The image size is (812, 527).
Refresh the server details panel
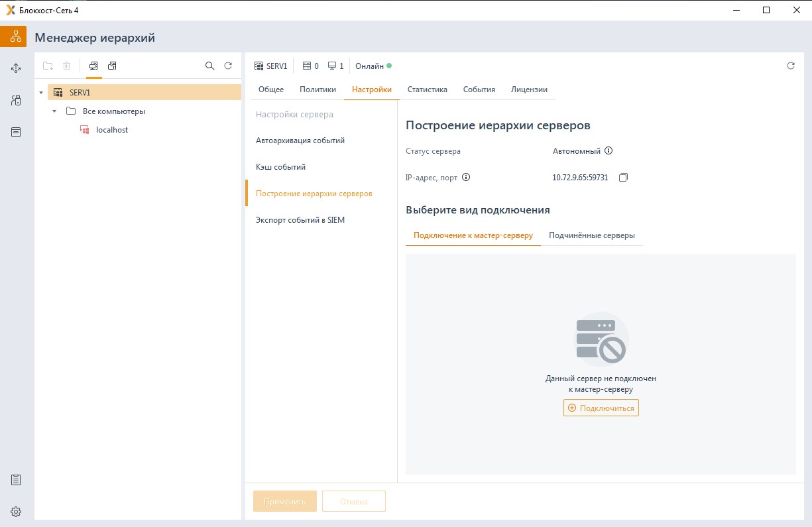(790, 66)
